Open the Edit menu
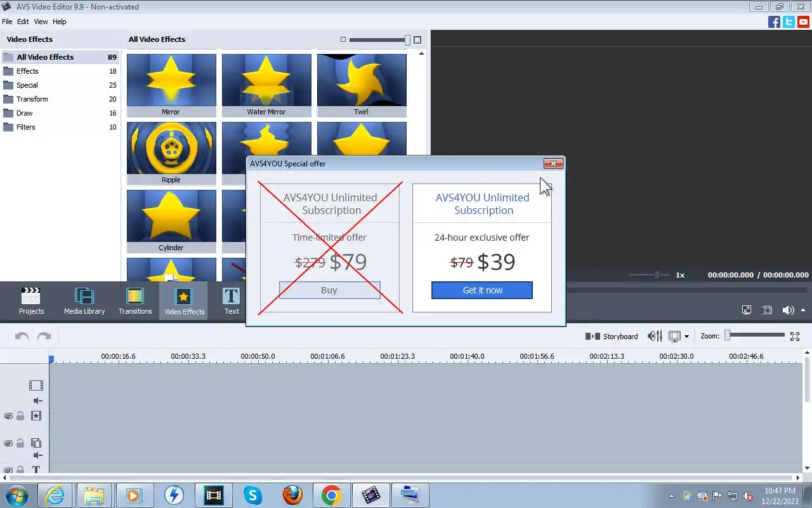812x508 pixels. click(x=23, y=22)
